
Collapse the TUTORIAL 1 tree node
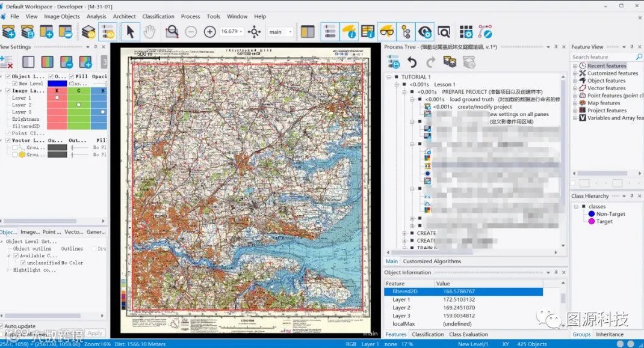[x=389, y=77]
